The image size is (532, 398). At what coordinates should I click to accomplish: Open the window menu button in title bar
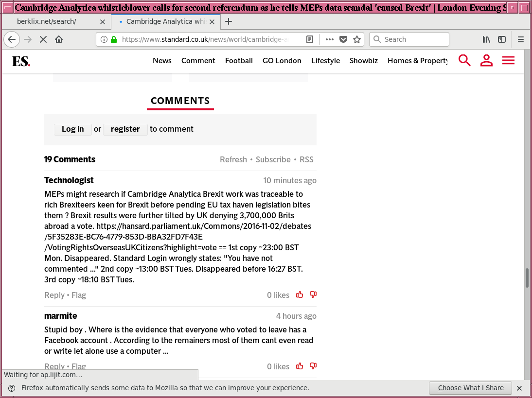(x=7, y=7)
